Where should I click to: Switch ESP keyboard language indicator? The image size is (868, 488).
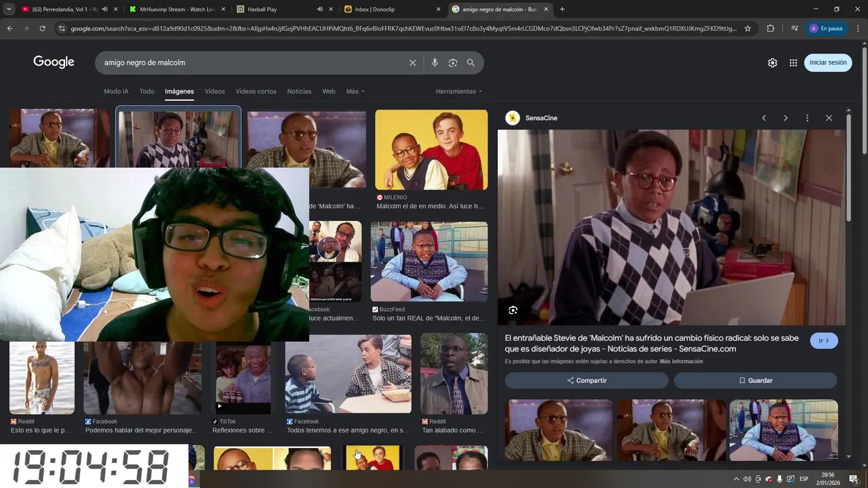[804, 479]
